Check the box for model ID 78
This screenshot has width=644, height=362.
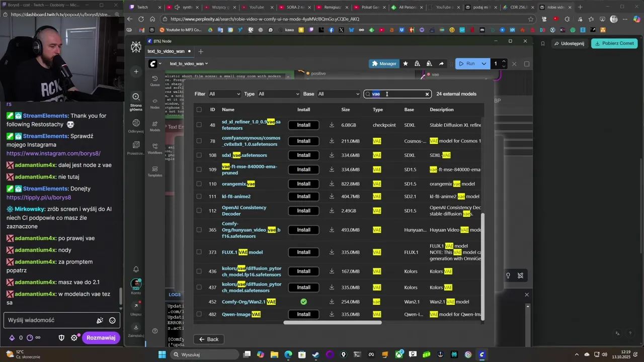[x=199, y=141]
